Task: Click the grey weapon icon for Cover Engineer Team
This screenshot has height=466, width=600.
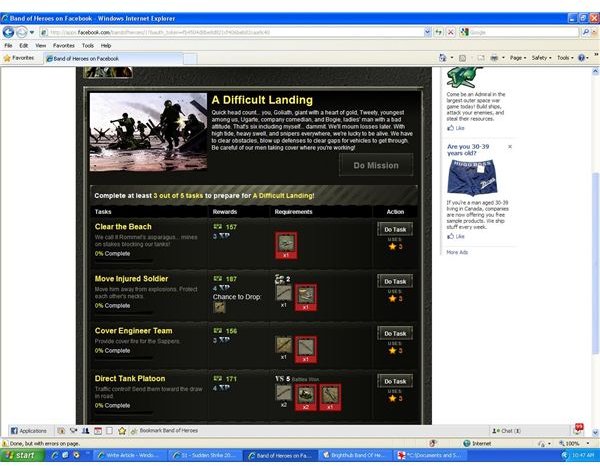Action: tap(284, 345)
